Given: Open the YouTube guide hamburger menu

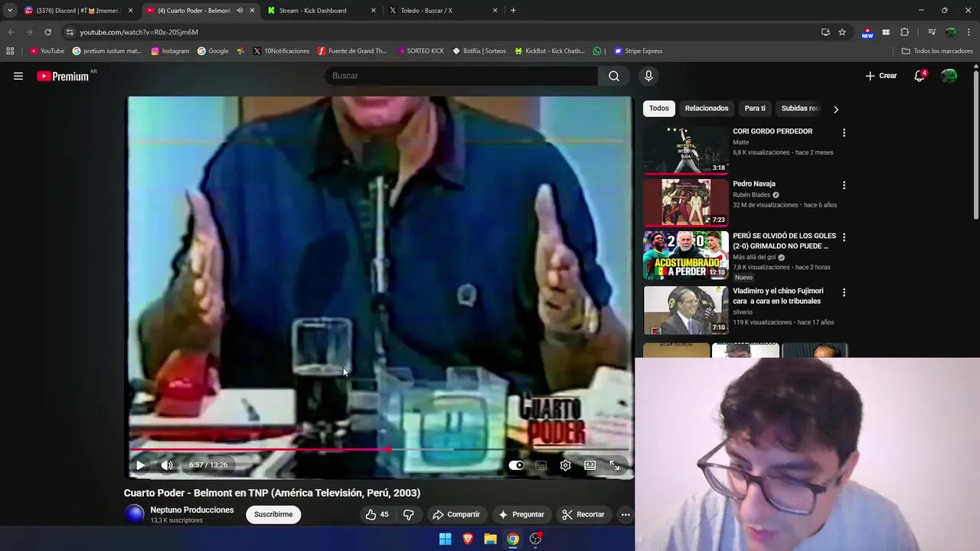Looking at the screenshot, I should [18, 76].
